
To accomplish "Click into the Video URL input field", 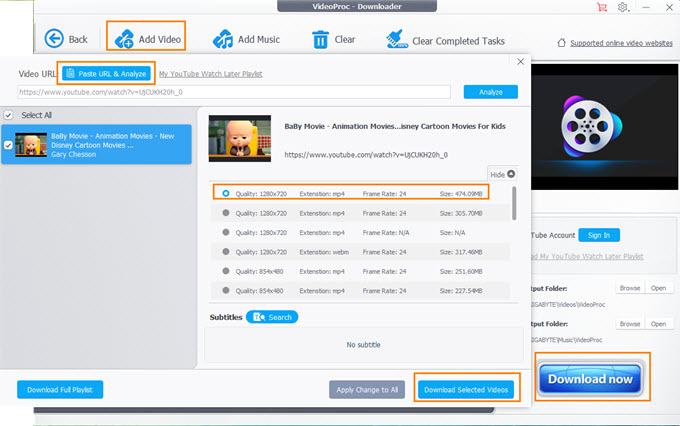I will click(234, 92).
